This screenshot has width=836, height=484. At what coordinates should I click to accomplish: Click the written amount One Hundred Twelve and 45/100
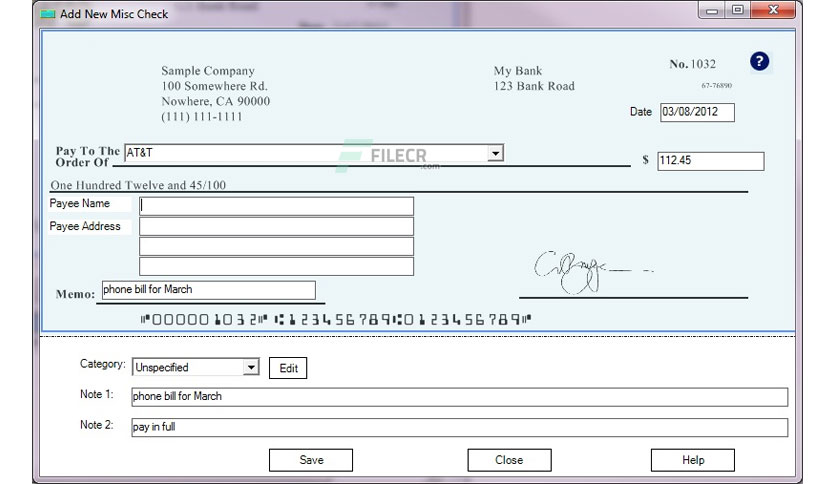pos(138,185)
